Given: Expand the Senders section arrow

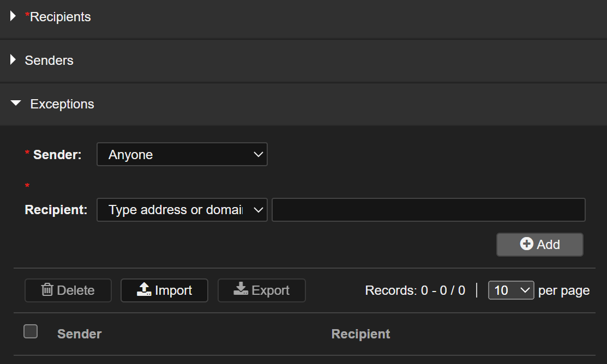Looking at the screenshot, I should point(14,60).
